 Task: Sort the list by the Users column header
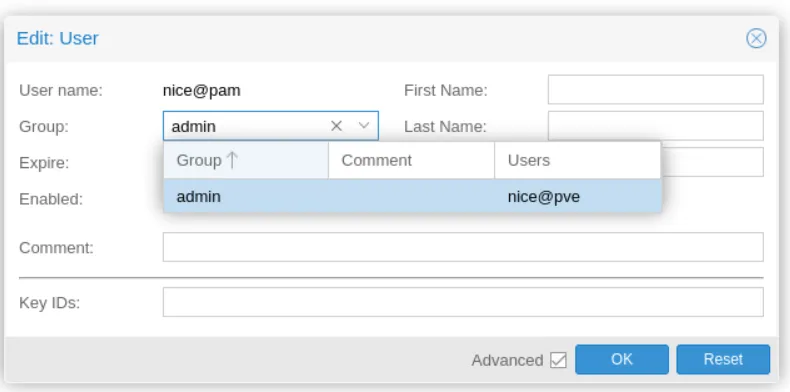577,160
